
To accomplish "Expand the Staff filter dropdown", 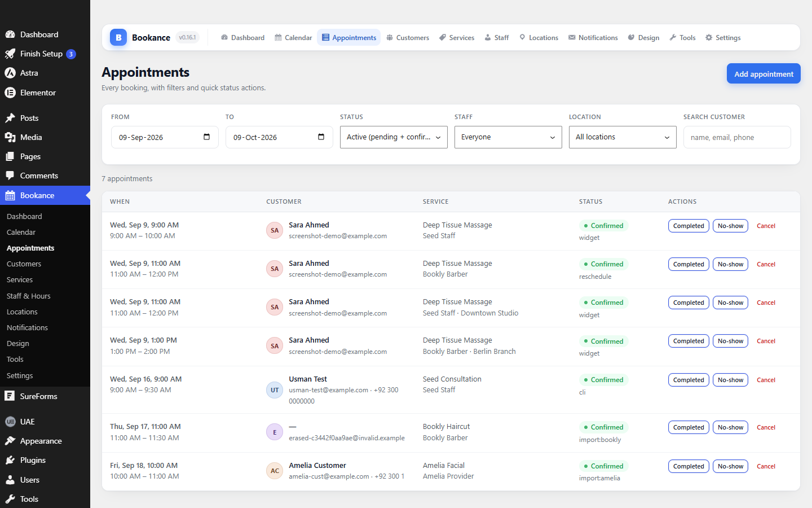I will (508, 137).
